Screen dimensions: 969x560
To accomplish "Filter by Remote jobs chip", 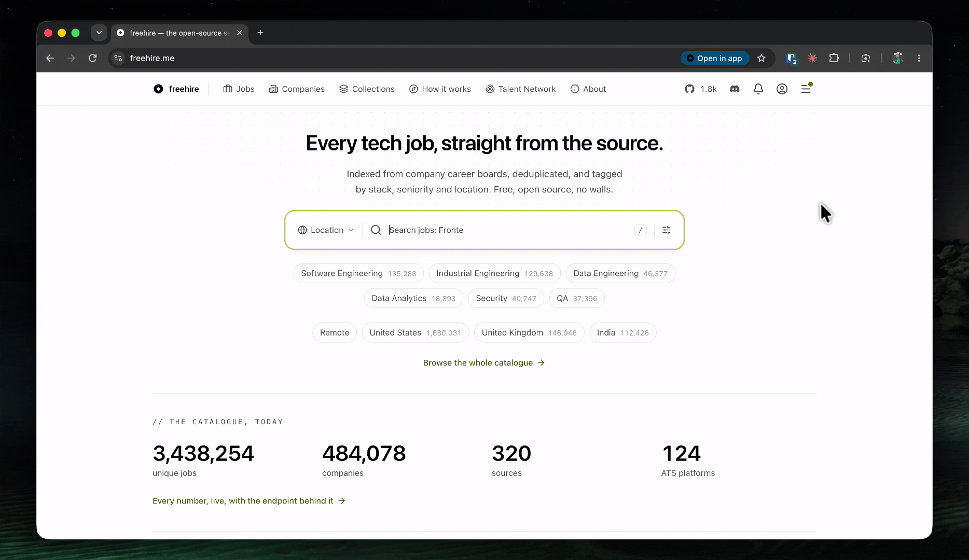I will pos(335,332).
